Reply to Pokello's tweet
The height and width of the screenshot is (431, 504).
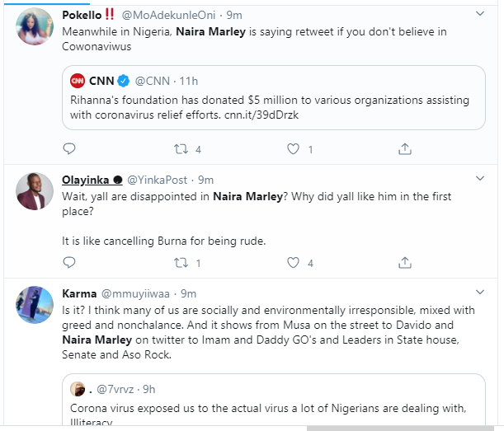69,149
